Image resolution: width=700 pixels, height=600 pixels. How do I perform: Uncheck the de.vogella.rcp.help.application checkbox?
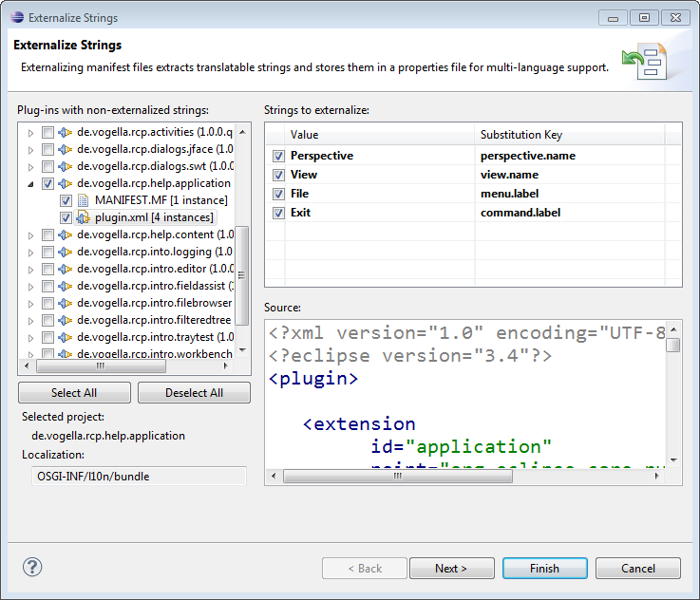pos(47,184)
